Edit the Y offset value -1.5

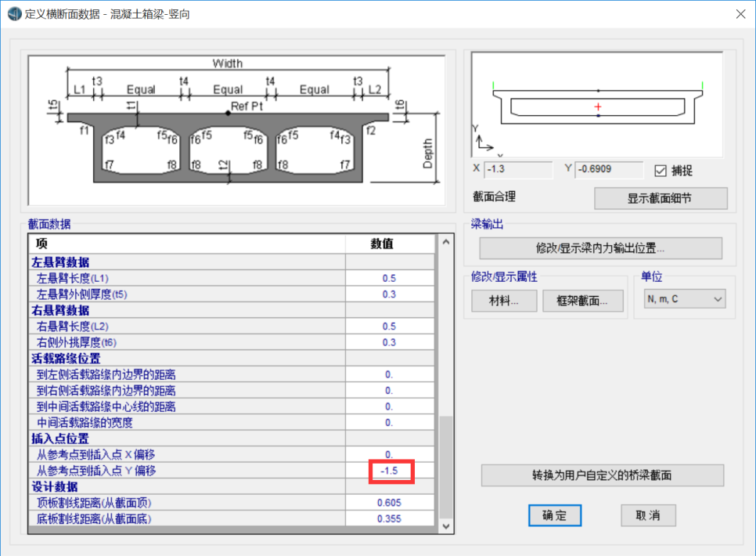(x=390, y=471)
